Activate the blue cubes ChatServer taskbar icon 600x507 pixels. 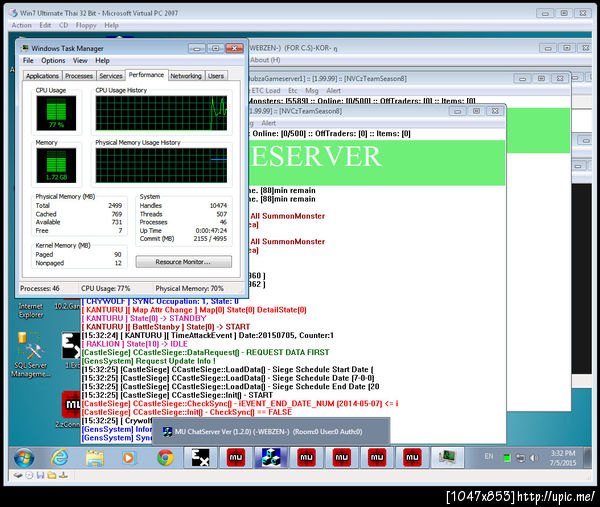[271, 458]
